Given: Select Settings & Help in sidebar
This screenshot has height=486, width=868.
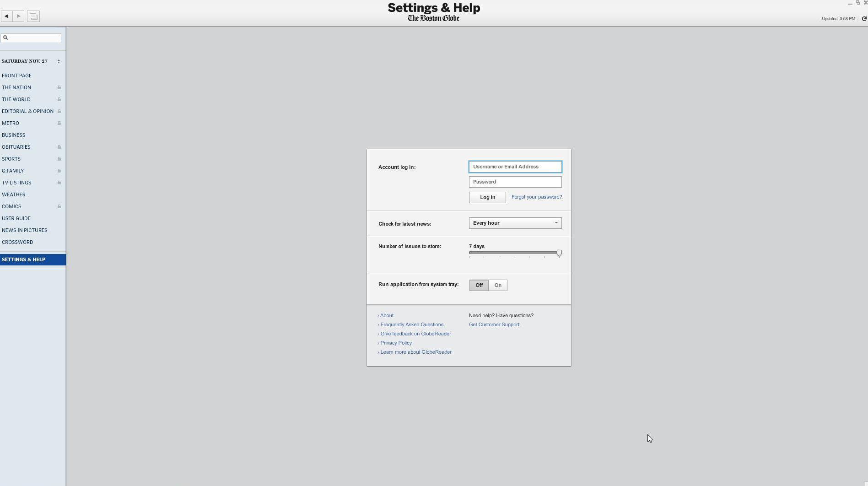Looking at the screenshot, I should [33, 259].
